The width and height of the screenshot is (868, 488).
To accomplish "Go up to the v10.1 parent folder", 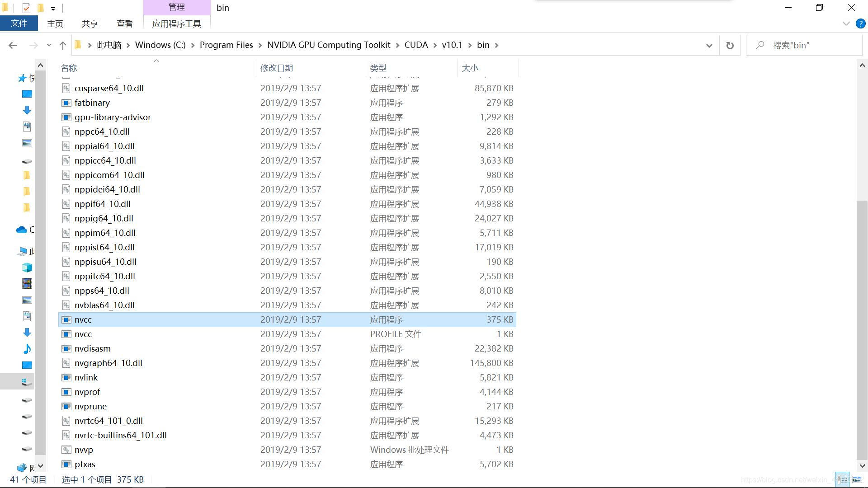I will pos(63,45).
